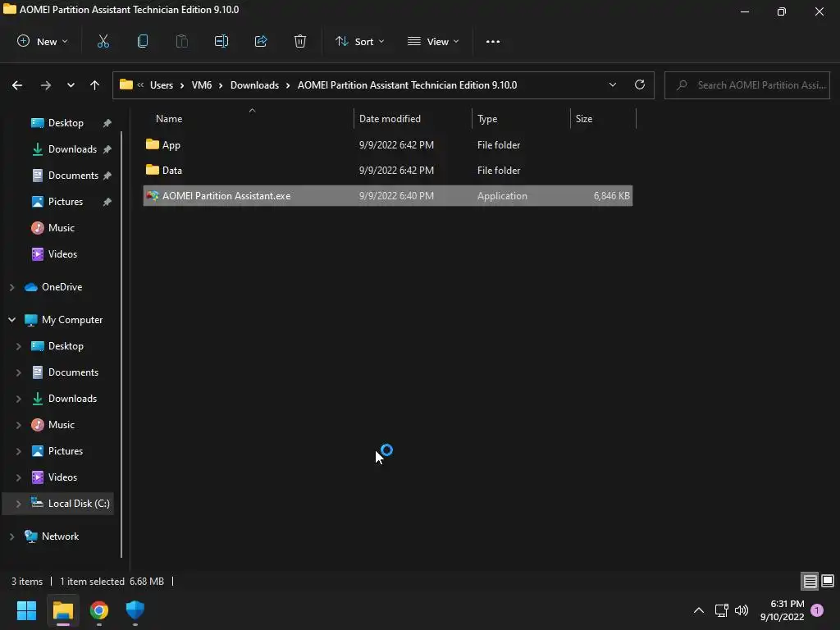Open notification badge in system tray
Screen dimensions: 840x630
[817, 610]
